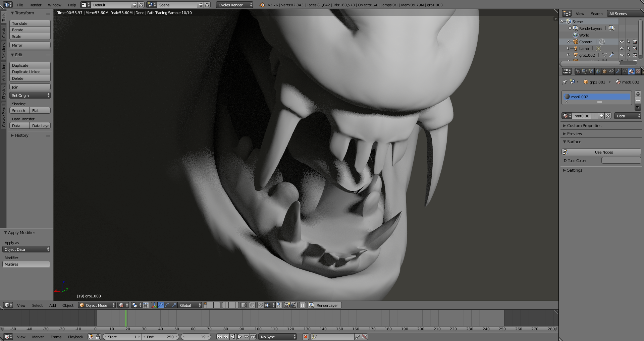Click the Use Nodes button

point(601,152)
